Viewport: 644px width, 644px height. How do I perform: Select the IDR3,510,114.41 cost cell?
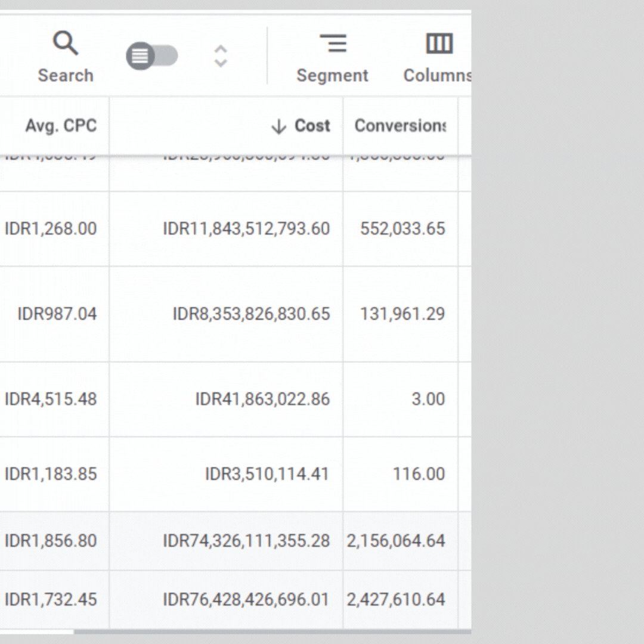pyautogui.click(x=267, y=474)
